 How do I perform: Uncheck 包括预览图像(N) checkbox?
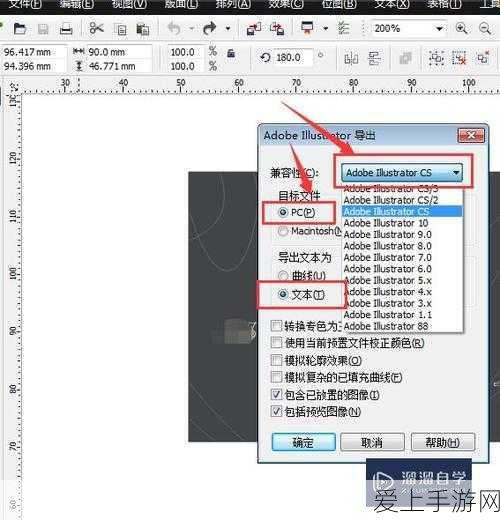(276, 411)
